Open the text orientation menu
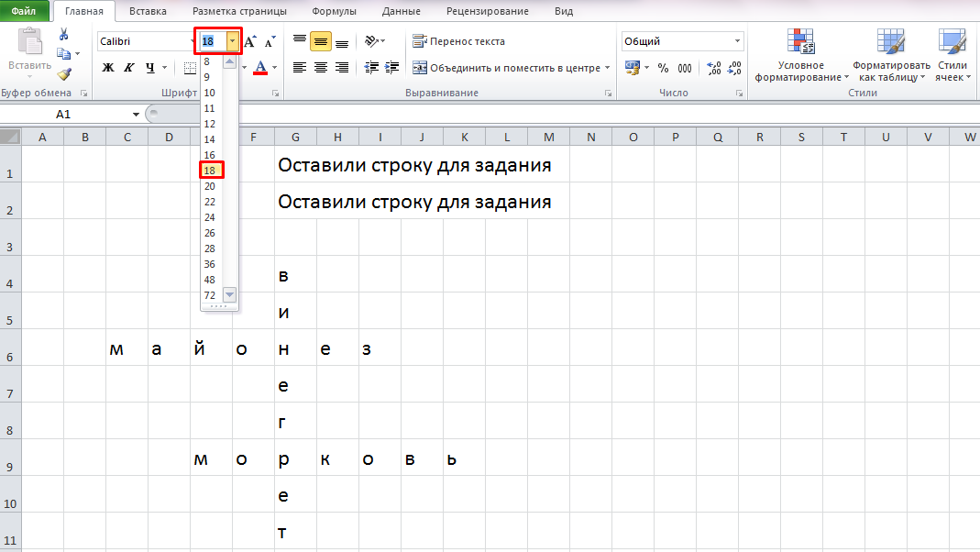 coord(374,41)
